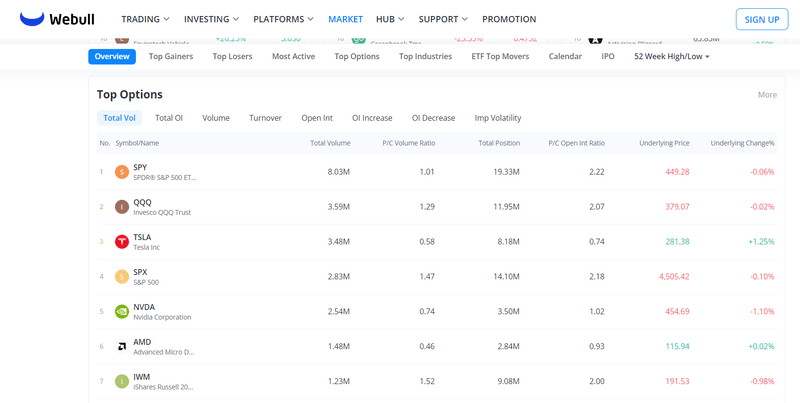Click SPX underlying price 4,505.42
The height and width of the screenshot is (403, 800).
tap(674, 276)
